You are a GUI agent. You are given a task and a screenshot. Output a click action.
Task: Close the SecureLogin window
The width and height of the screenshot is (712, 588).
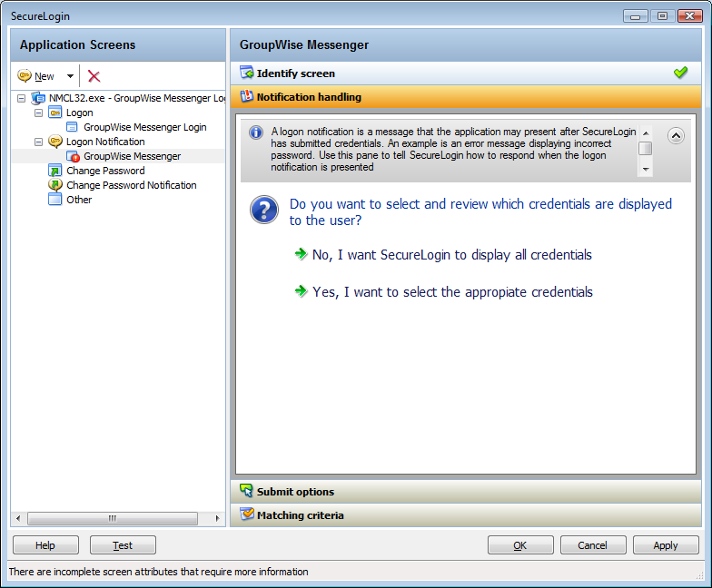click(690, 16)
